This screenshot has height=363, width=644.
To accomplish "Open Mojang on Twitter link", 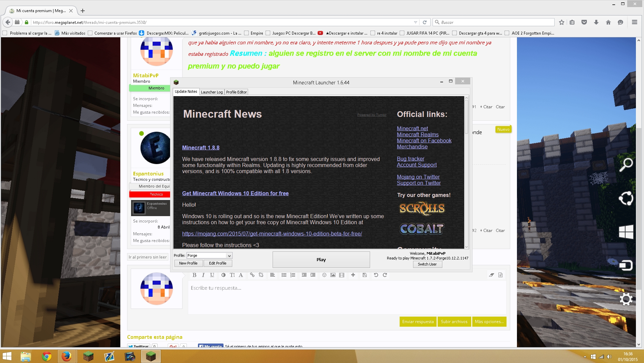I will [x=418, y=177].
